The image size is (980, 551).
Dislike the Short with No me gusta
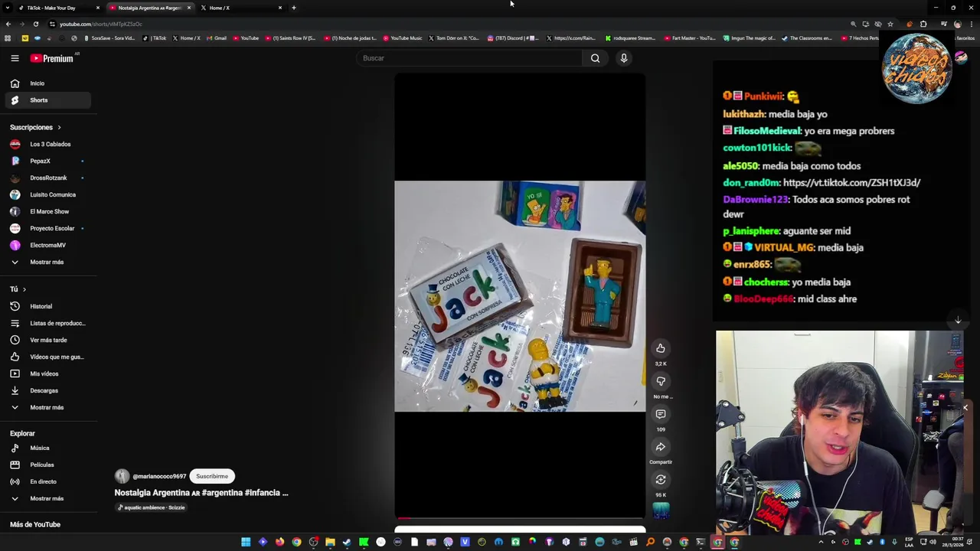click(x=661, y=381)
